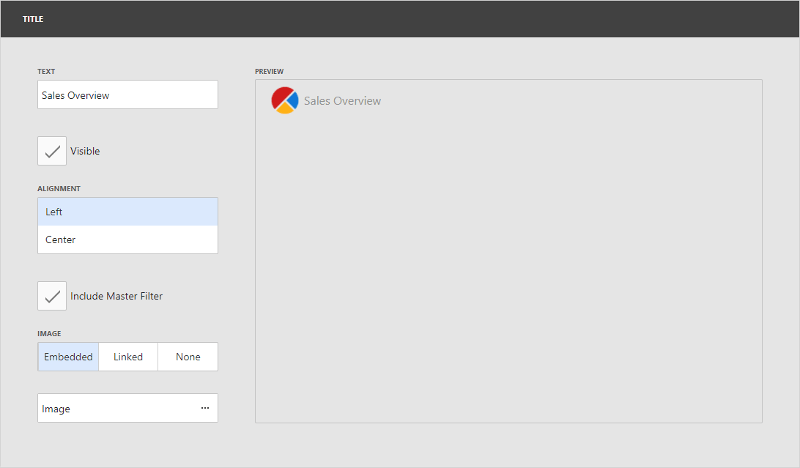Click the Include Master Filter label text

pyautogui.click(x=116, y=296)
